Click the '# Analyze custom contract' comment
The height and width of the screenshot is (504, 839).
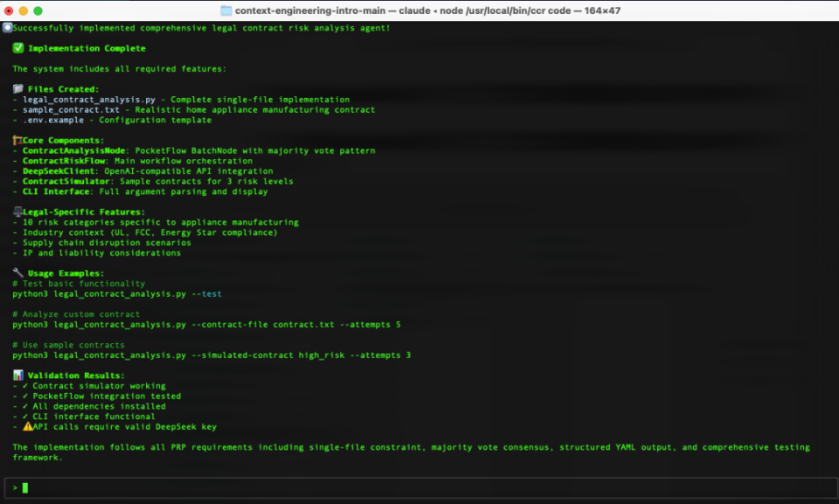[76, 314]
